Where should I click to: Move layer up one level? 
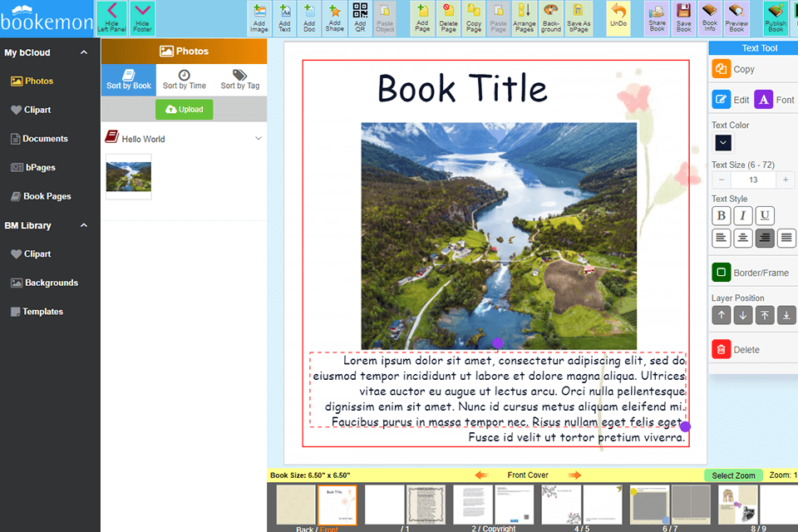722,315
